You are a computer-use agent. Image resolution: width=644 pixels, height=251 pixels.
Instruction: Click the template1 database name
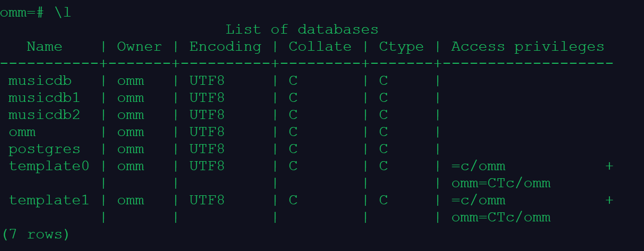click(x=49, y=200)
